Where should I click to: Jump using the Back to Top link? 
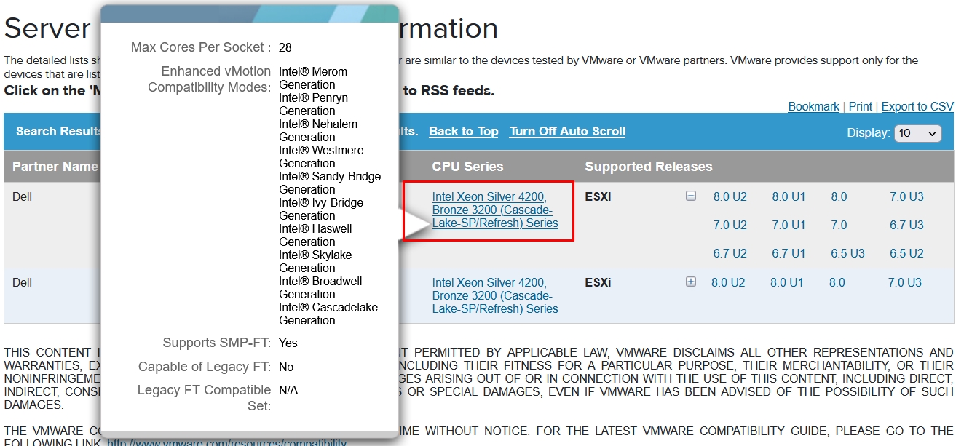click(x=463, y=131)
